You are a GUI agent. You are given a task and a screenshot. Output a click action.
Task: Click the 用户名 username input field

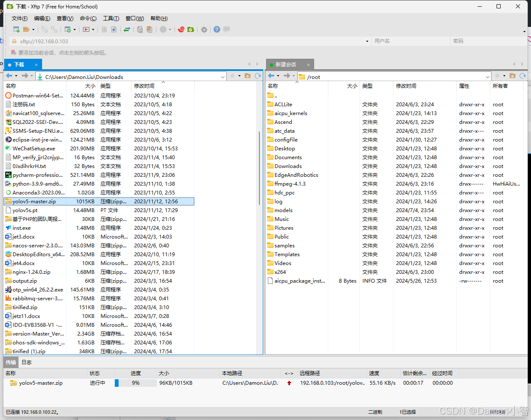(411, 41)
